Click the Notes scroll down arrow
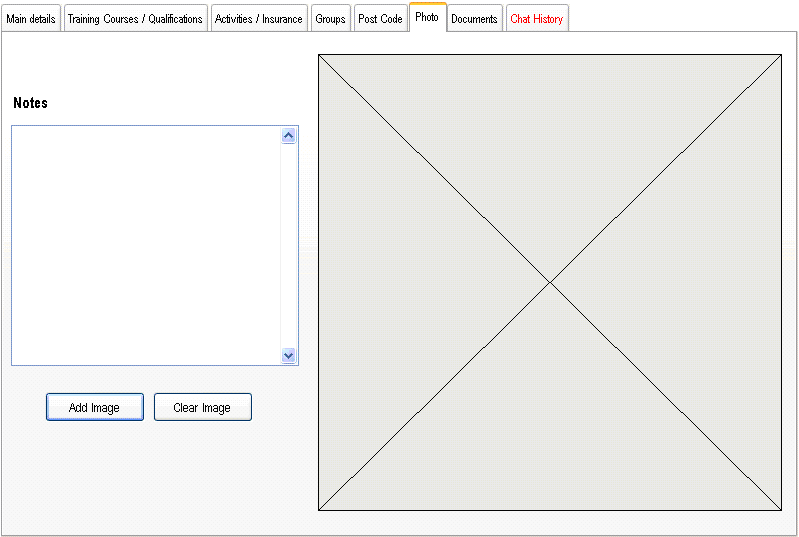Screen dimensions: 799x537 289,355
